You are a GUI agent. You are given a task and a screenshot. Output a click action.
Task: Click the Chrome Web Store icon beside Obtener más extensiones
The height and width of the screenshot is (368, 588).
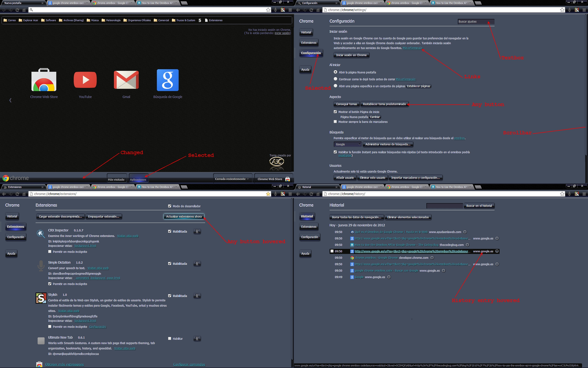39,364
